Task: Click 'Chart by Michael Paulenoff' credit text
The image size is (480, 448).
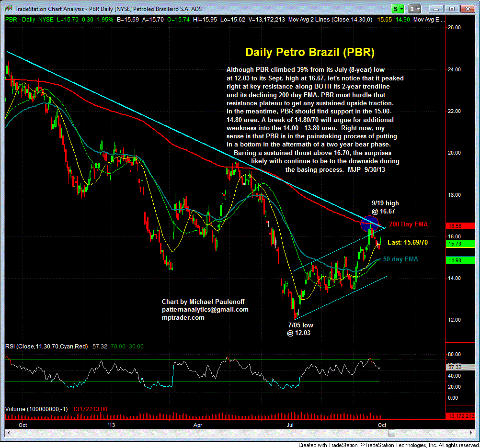Action: [203, 302]
